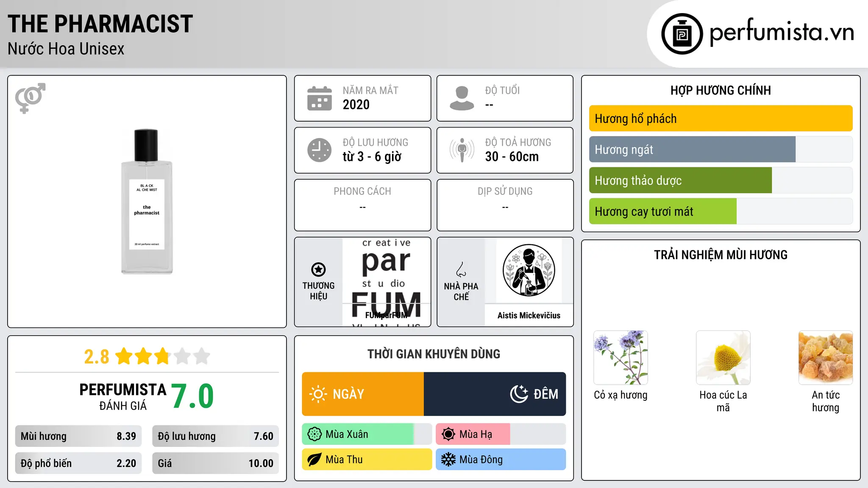Click the perfumista.vn perfume bottle logo icon
868x488 pixels.
pyautogui.click(x=682, y=34)
